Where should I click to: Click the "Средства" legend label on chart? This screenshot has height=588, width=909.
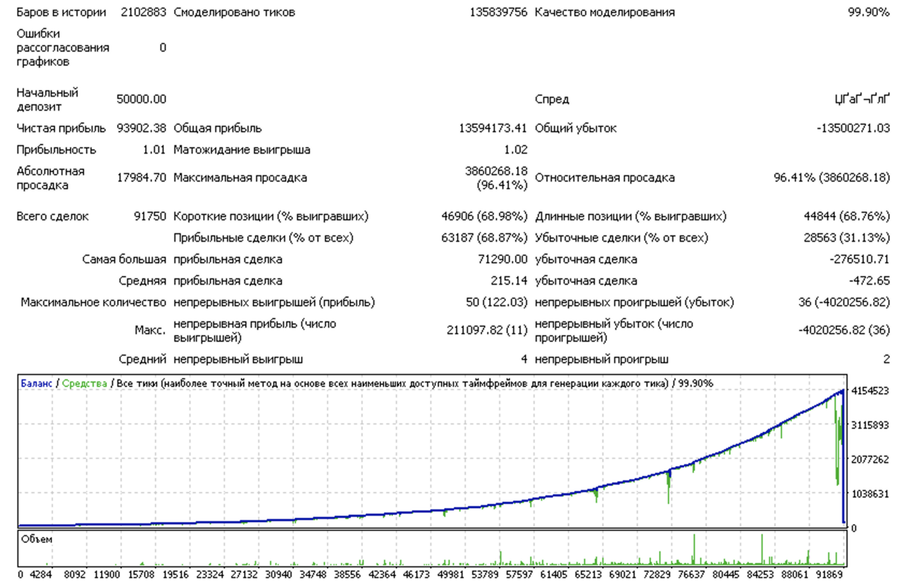click(85, 384)
